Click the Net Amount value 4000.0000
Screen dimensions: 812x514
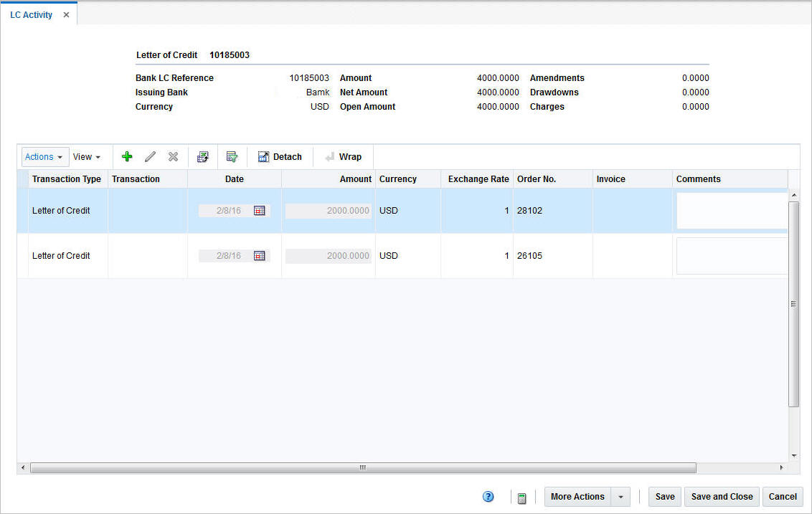498,92
